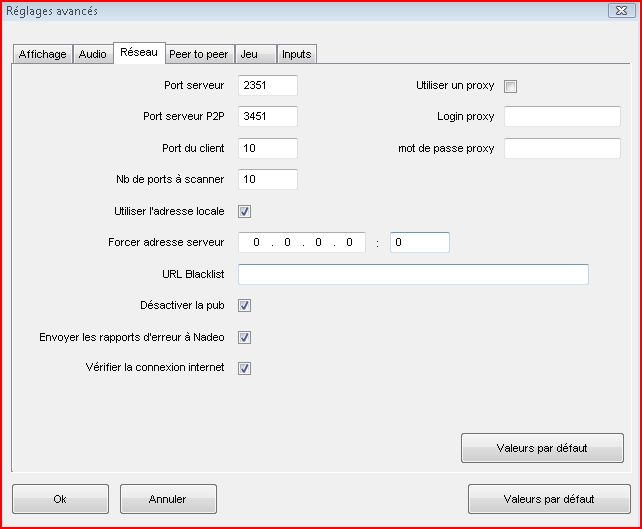Click the Port serveur field

coord(268,86)
